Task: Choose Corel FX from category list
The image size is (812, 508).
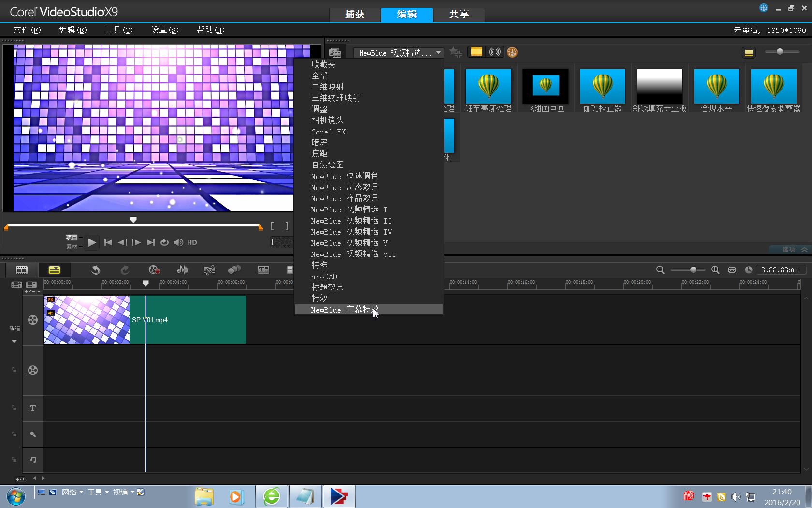Action: 369,132
